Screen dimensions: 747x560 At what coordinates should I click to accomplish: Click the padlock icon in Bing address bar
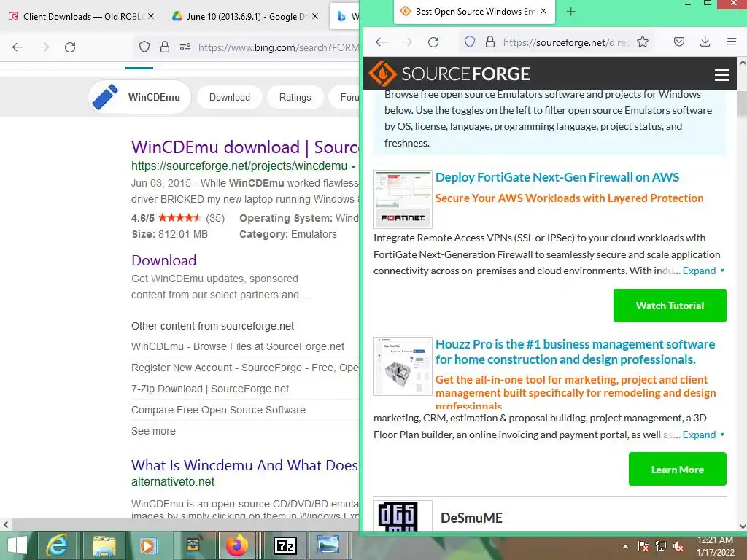tap(165, 47)
